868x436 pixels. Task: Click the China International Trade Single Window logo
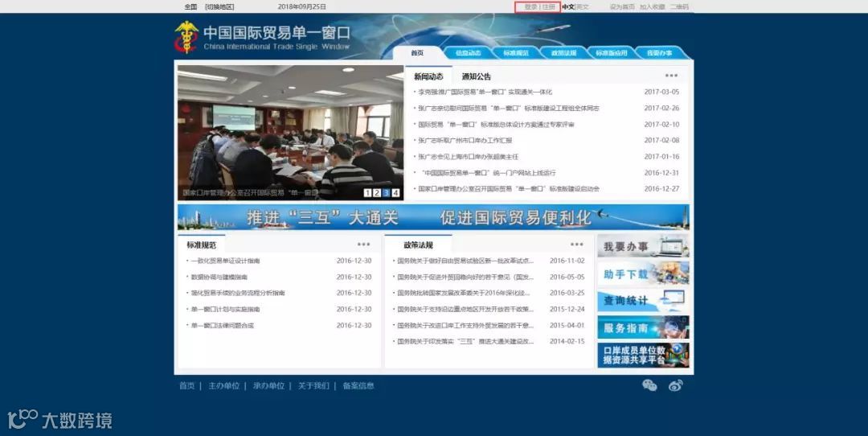point(262,37)
